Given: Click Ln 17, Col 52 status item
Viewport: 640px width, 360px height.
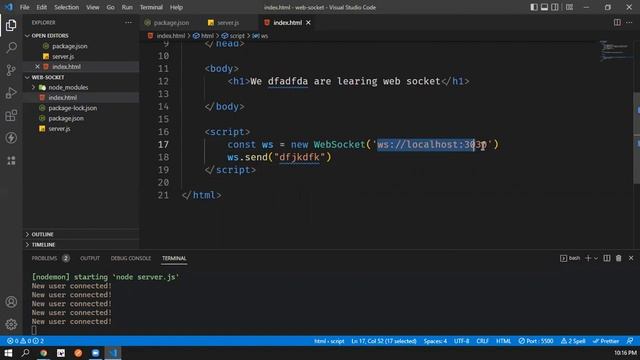Looking at the screenshot, I should click(x=384, y=341).
